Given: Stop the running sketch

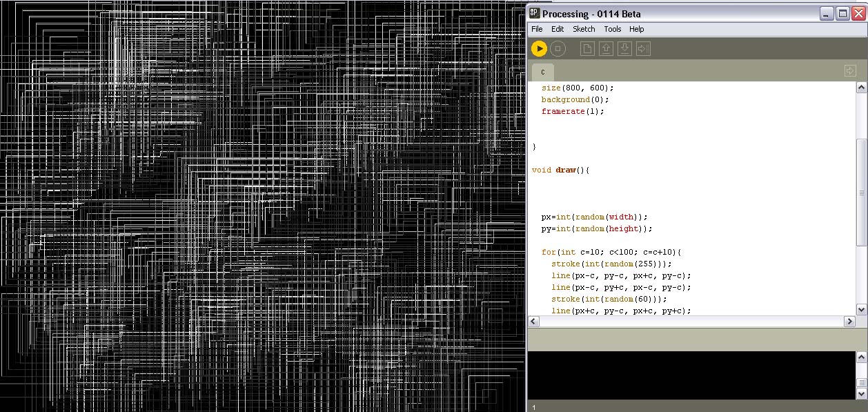Looking at the screenshot, I should [558, 48].
